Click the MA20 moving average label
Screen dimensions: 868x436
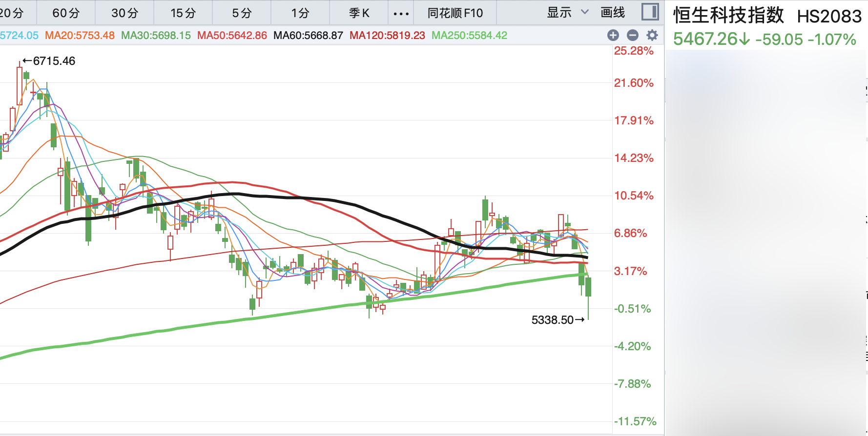coord(80,36)
